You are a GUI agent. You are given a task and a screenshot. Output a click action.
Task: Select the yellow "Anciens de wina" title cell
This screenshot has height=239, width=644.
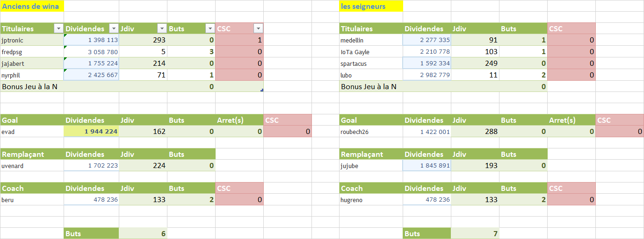(32, 6)
